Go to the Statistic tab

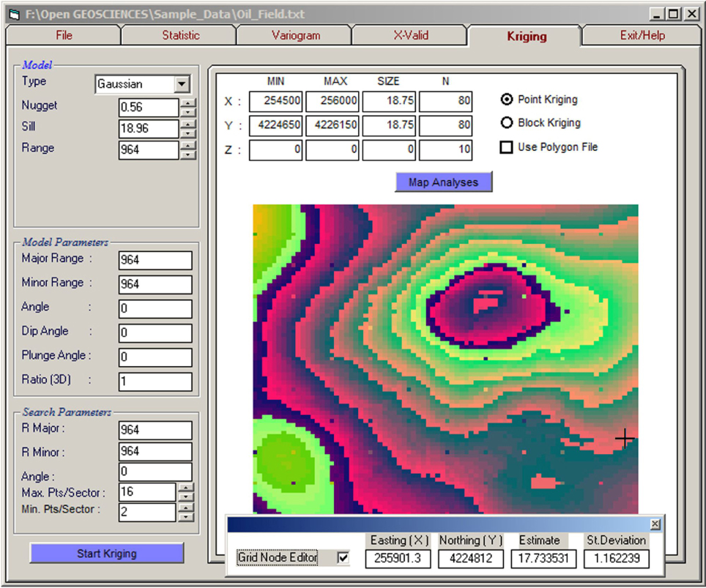click(180, 35)
